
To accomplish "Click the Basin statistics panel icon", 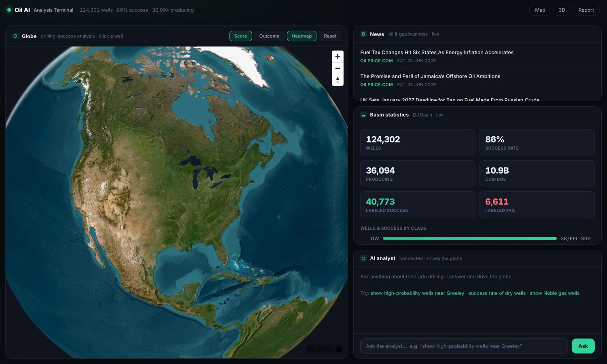I will pyautogui.click(x=363, y=115).
